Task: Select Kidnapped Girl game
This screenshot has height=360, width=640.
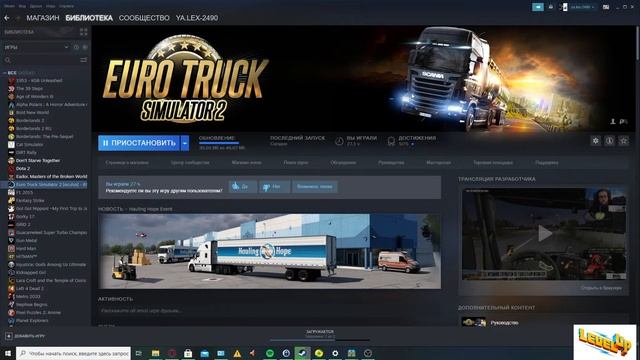Action: pos(31,272)
